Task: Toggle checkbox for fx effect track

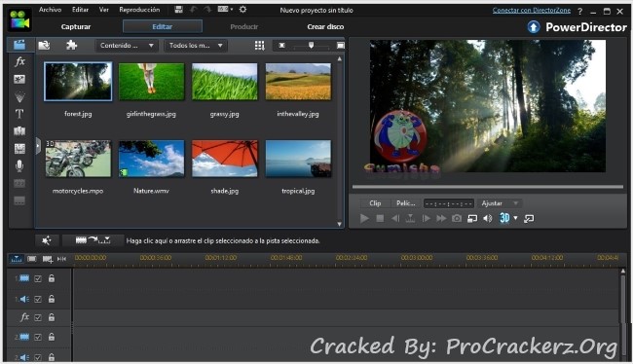Action: point(38,317)
